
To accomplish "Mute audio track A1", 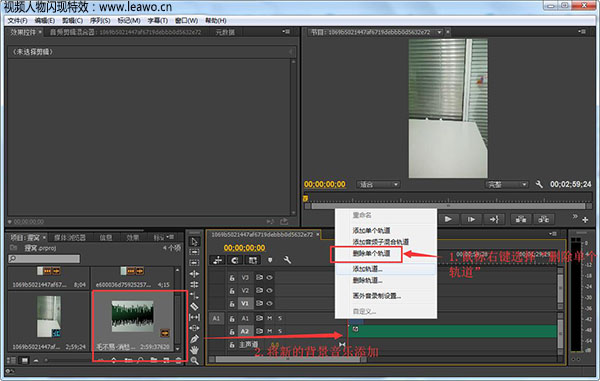I will tap(270, 318).
